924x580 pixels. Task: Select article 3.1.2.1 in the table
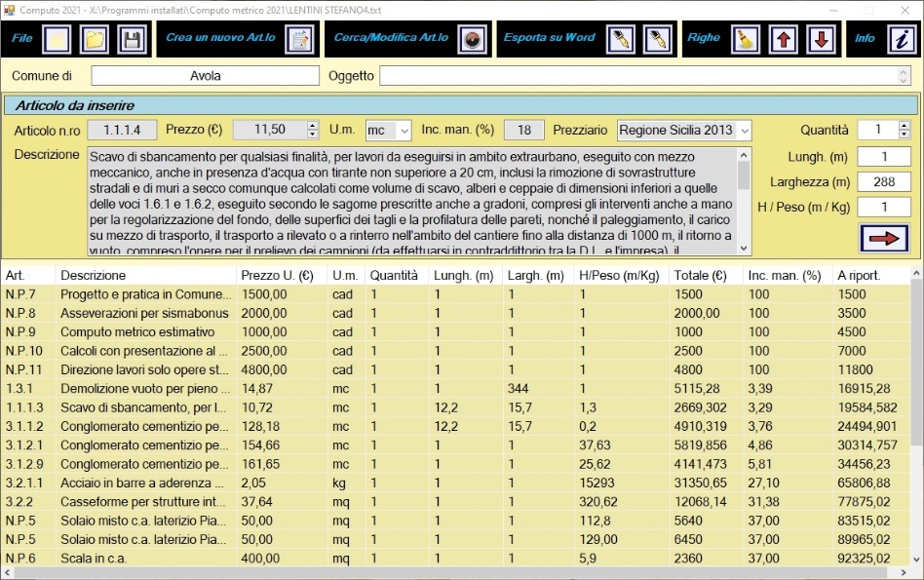[x=455, y=445]
